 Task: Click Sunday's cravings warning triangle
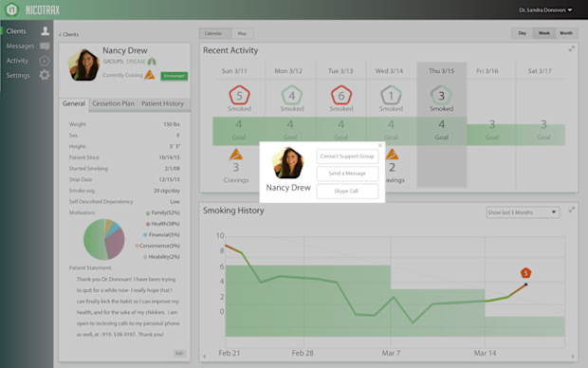[x=236, y=155]
